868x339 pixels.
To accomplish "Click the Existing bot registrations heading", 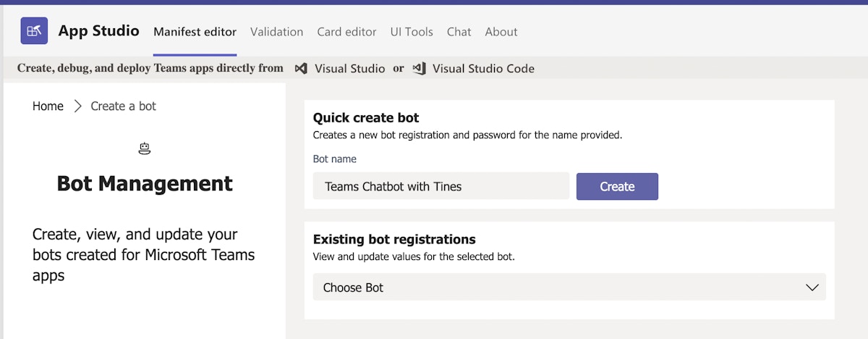I will [x=394, y=239].
